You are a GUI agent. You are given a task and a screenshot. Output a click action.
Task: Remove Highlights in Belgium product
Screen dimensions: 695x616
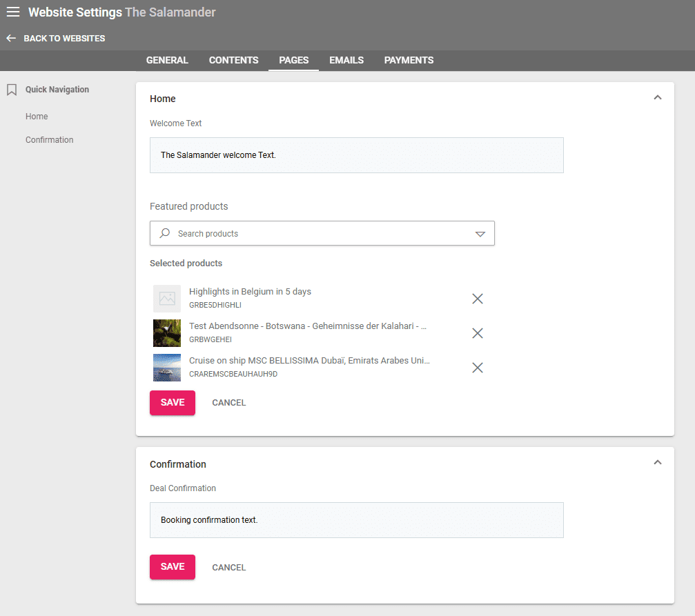[477, 299]
